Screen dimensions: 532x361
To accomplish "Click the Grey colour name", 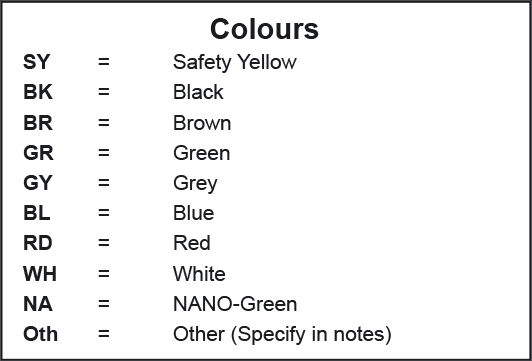I will click(195, 184).
